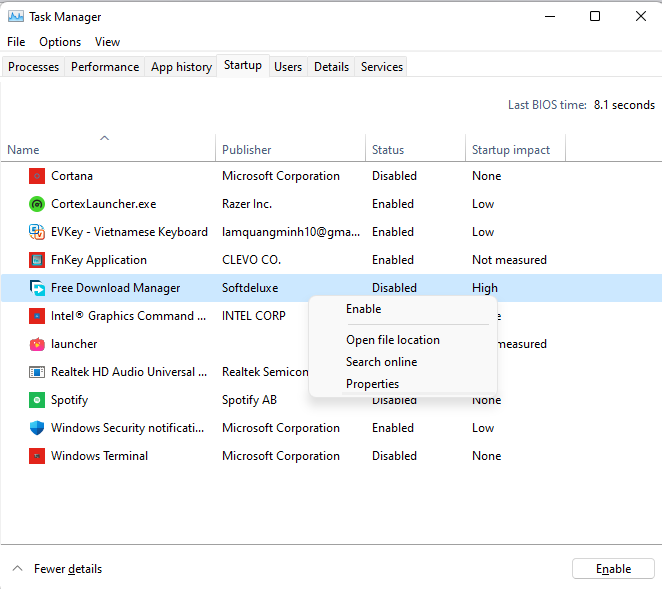This screenshot has height=589, width=662.
Task: Click the Cortana app icon
Action: coord(37,176)
